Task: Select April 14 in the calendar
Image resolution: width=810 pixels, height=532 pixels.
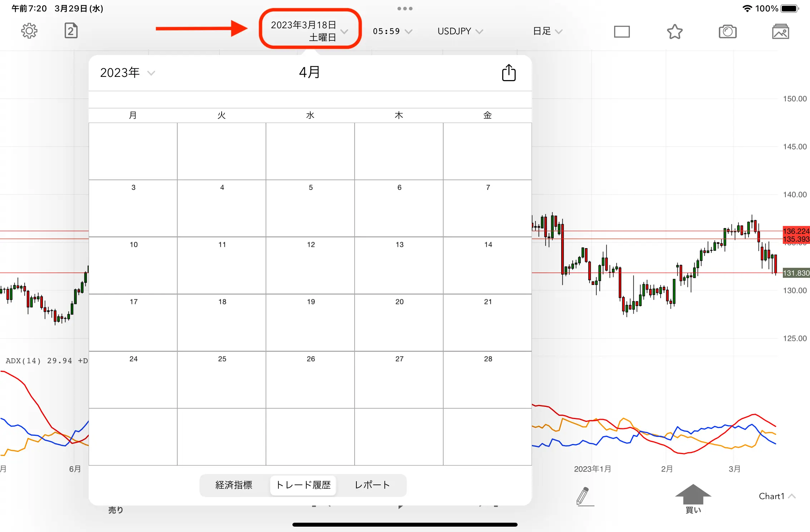Action: coord(488,266)
